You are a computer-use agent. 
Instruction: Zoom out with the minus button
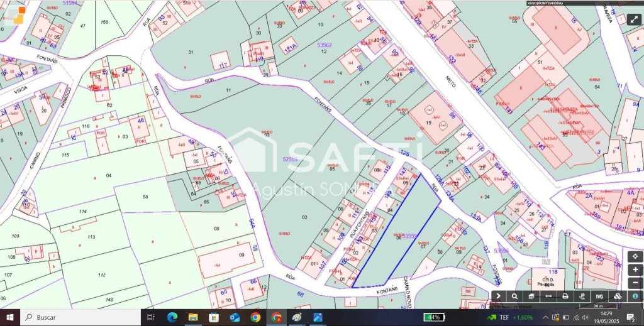[636, 283]
